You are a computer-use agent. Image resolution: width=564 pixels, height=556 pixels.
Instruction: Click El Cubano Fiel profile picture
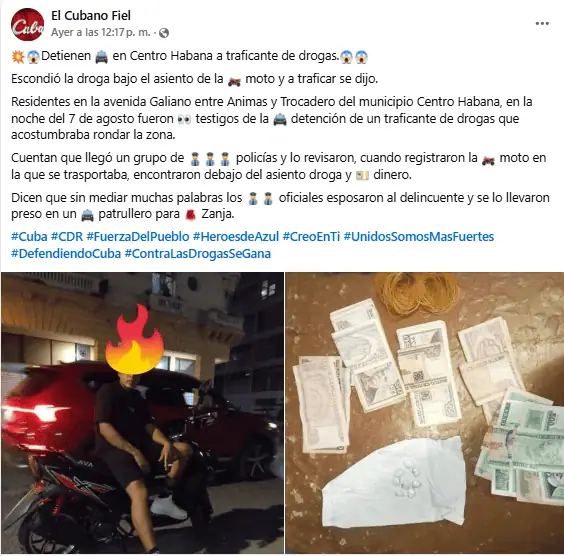pos(27,24)
